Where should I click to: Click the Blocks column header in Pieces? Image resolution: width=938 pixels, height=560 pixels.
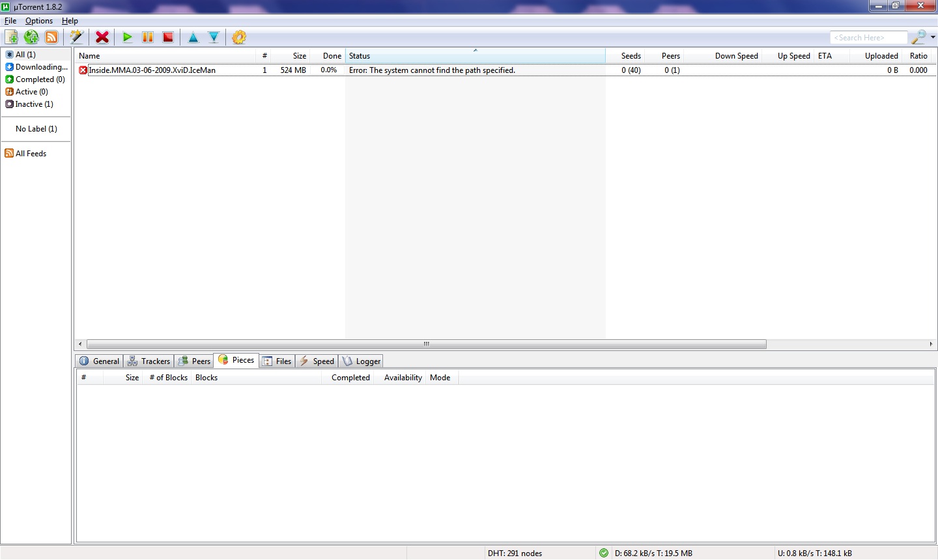click(257, 378)
